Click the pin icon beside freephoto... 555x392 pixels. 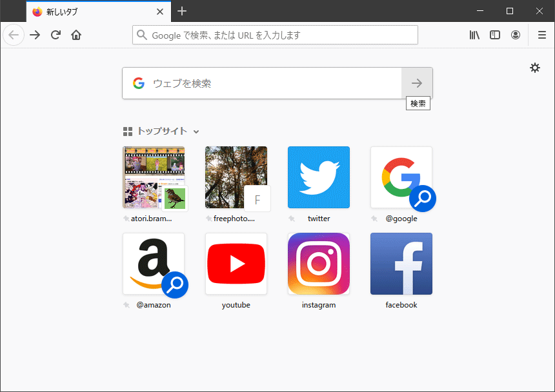209,219
